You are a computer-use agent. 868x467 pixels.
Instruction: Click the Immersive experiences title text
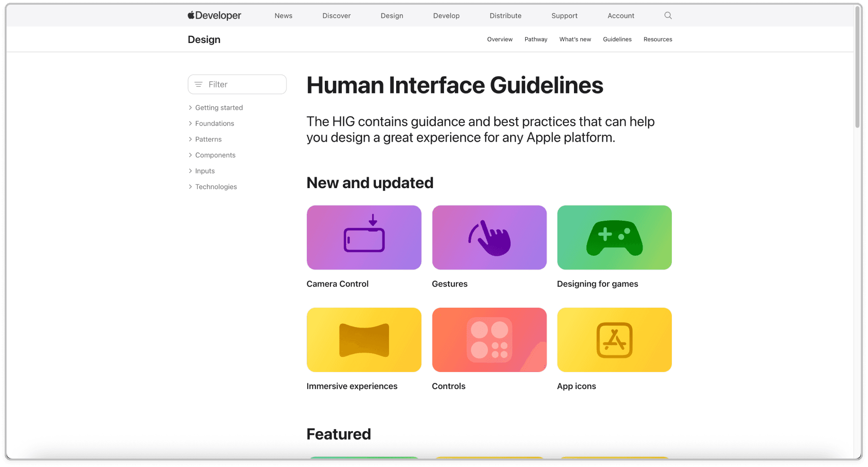tap(352, 386)
